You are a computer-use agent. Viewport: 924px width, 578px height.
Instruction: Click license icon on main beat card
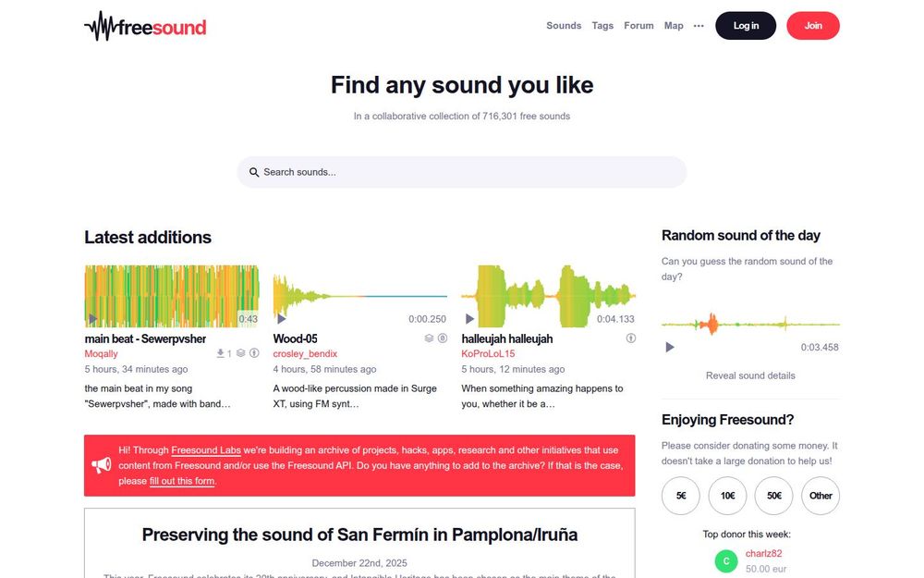point(254,353)
